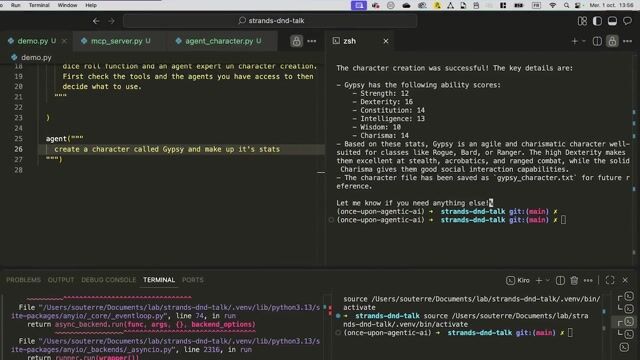Click the Wi-Fi icon in menu bar
Viewport: 640px width, 360px height.
pos(552,5)
